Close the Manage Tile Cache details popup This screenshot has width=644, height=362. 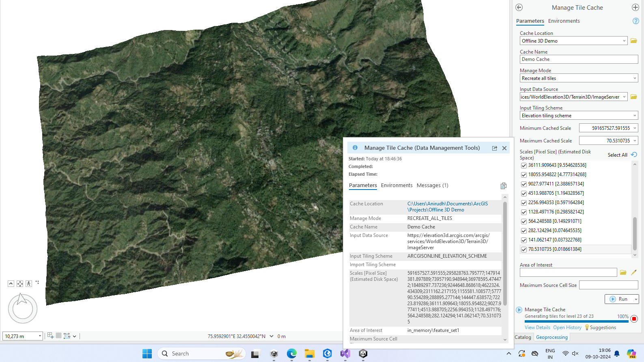pos(504,148)
